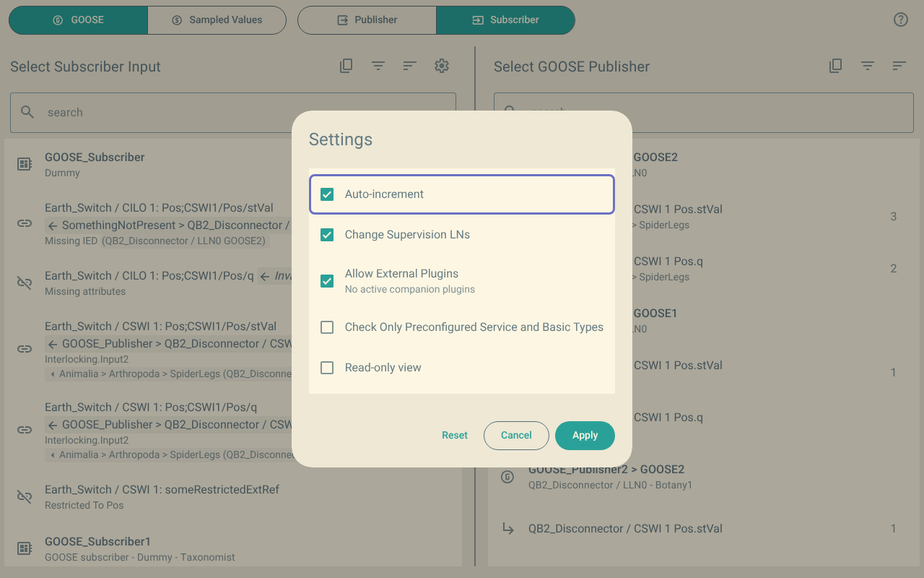Open sort menu in Subscriber Input header
924x578 pixels.
(410, 66)
